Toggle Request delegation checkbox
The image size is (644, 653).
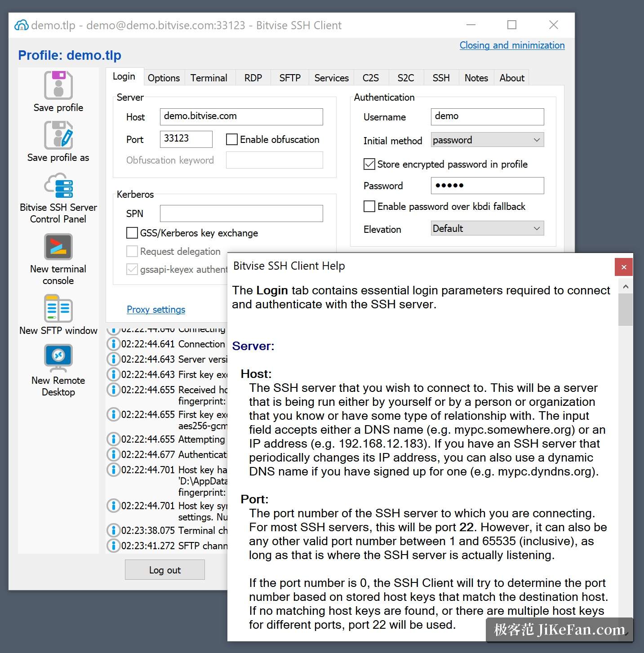[x=132, y=251]
